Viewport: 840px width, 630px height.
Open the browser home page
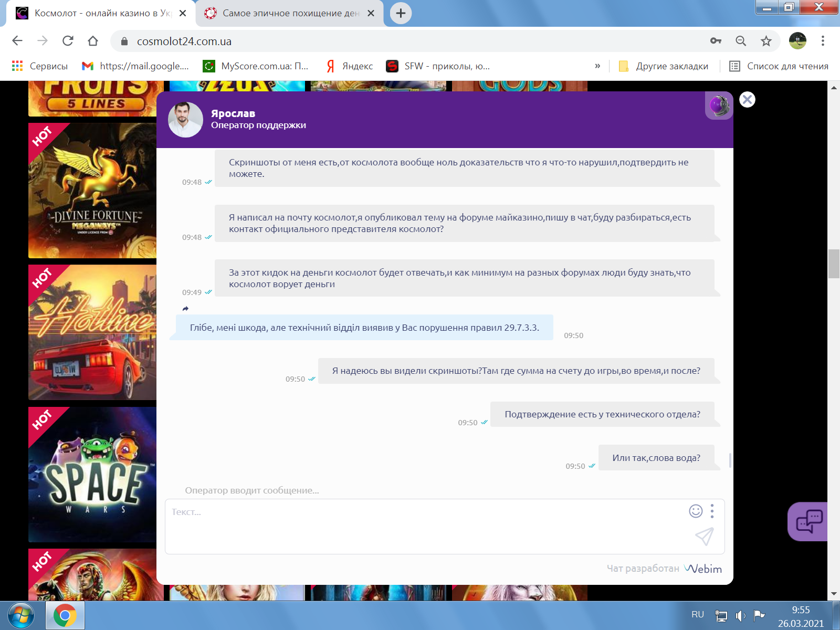pos(93,41)
